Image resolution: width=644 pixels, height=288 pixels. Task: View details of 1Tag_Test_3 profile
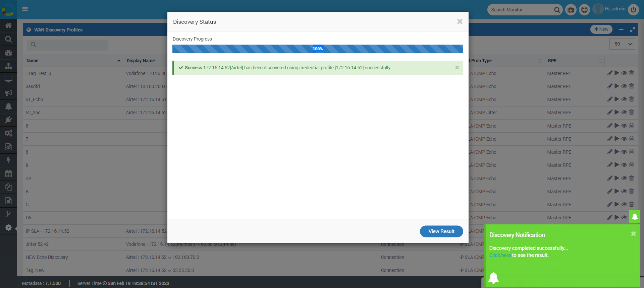pyautogui.click(x=624, y=73)
